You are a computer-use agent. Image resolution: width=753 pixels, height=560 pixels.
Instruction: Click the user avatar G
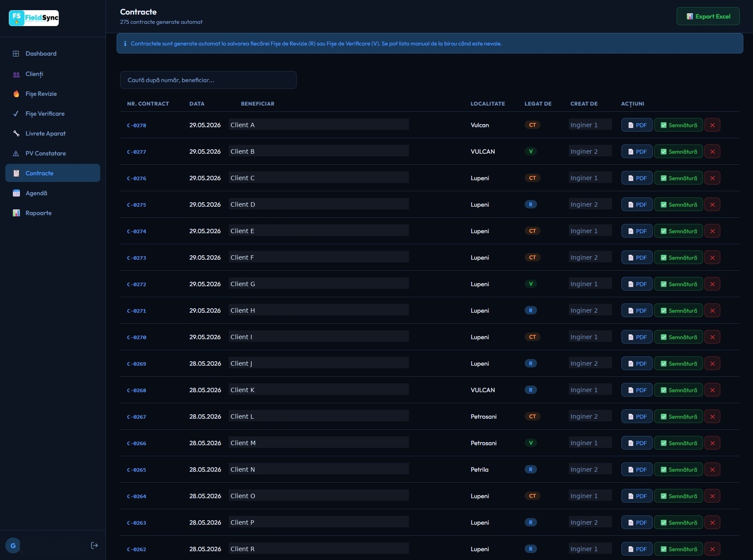[13, 545]
